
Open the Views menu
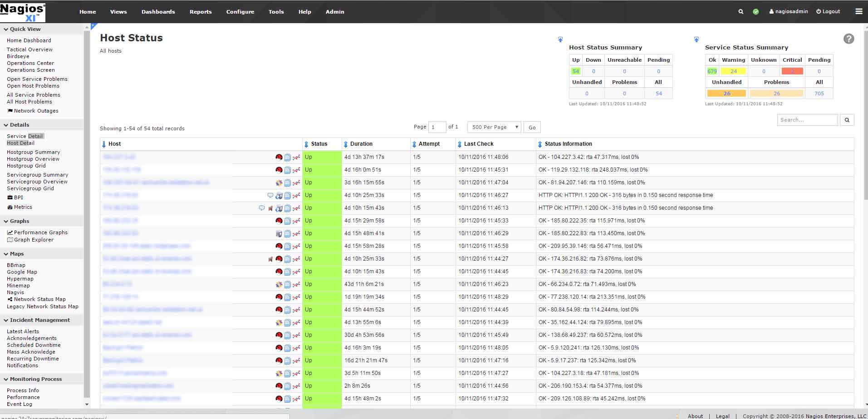point(118,12)
